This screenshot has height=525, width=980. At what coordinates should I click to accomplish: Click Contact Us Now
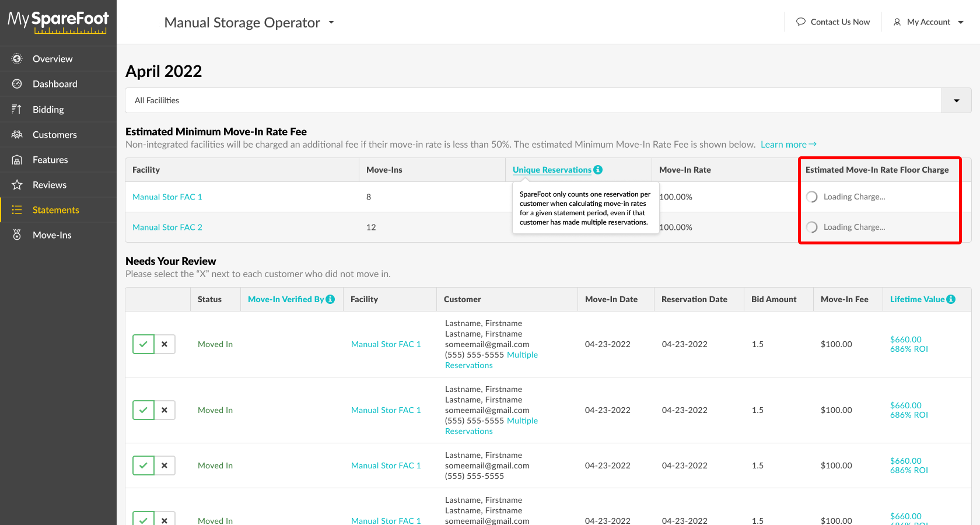840,22
